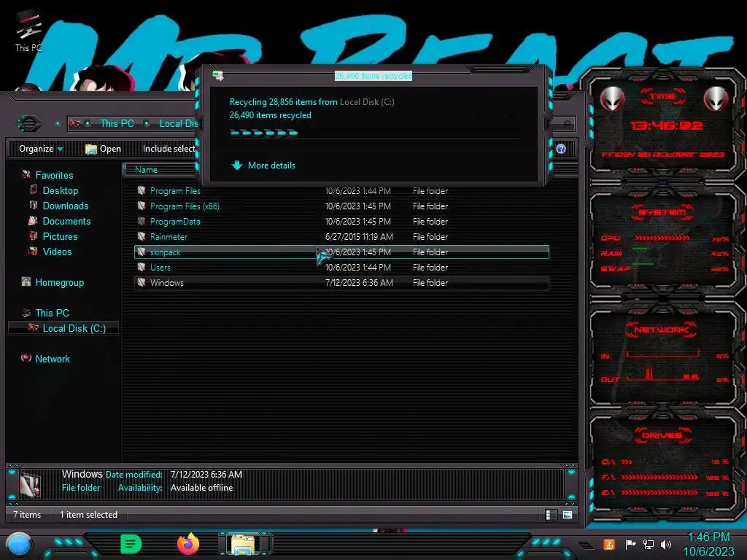This screenshot has width=747, height=560.
Task: Click the Rainmeter date 6/27/2015 11:19 AM
Action: [359, 237]
